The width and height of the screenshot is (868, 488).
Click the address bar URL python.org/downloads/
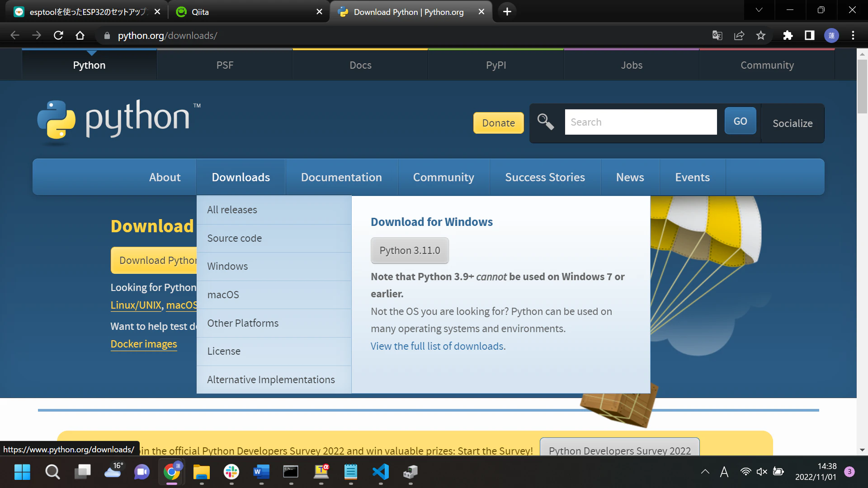167,35
